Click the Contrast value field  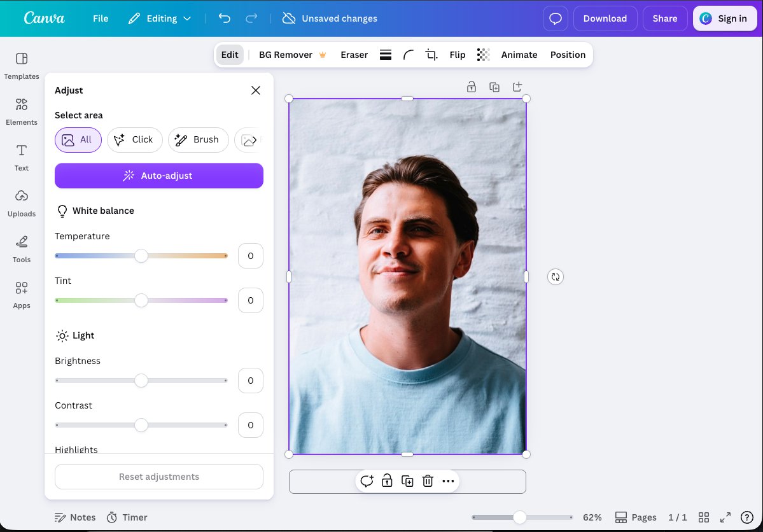point(251,425)
